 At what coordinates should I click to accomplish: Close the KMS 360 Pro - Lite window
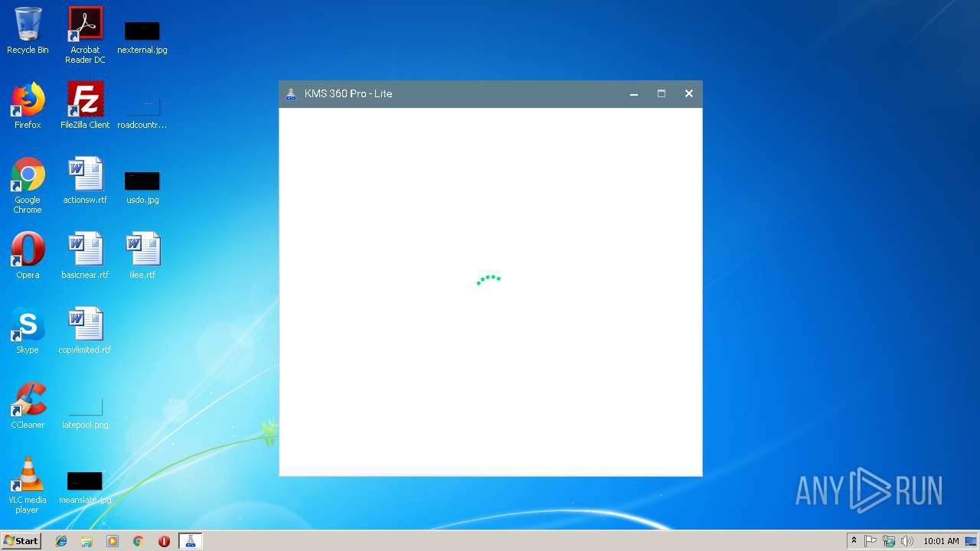pyautogui.click(x=689, y=93)
